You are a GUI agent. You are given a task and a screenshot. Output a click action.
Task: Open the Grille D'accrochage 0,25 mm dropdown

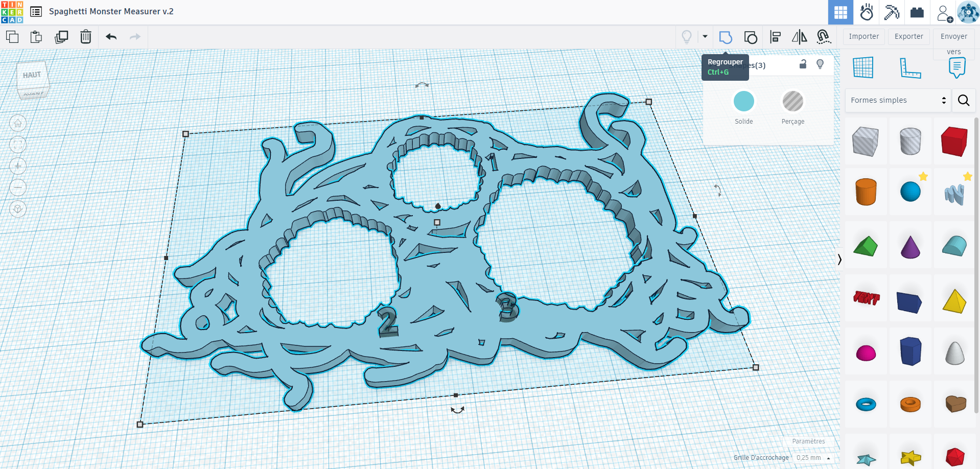(813, 458)
